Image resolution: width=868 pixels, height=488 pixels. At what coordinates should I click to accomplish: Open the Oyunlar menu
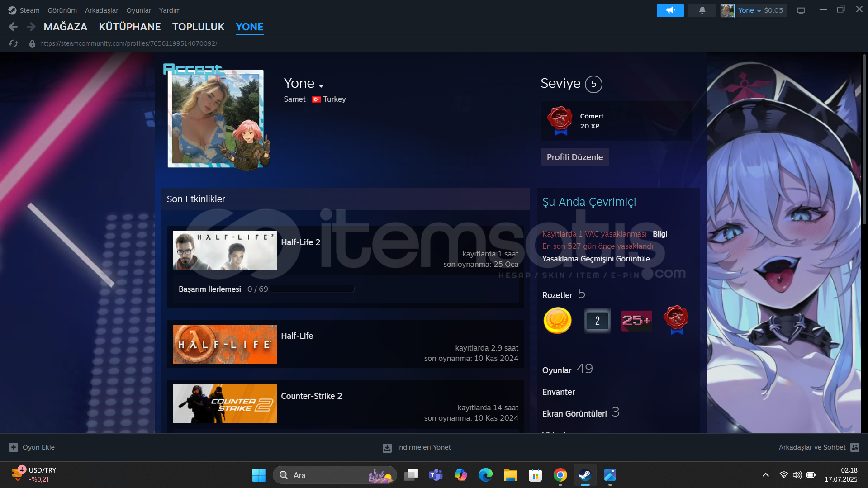(x=138, y=10)
